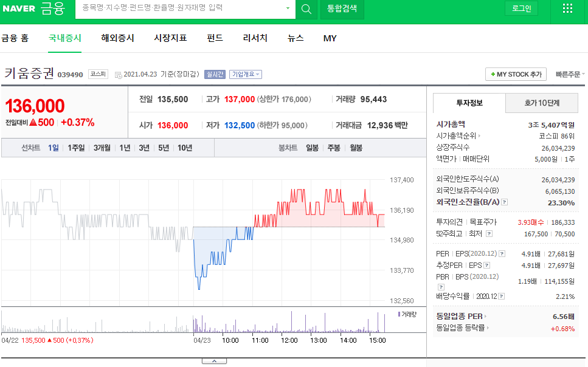Open 펀드 menu
The image size is (588, 367).
tap(215, 38)
